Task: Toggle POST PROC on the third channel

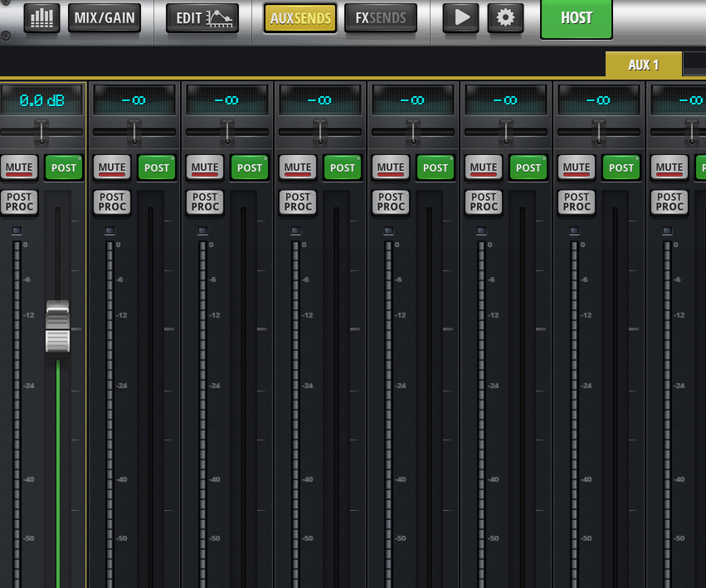Action: coord(204,201)
